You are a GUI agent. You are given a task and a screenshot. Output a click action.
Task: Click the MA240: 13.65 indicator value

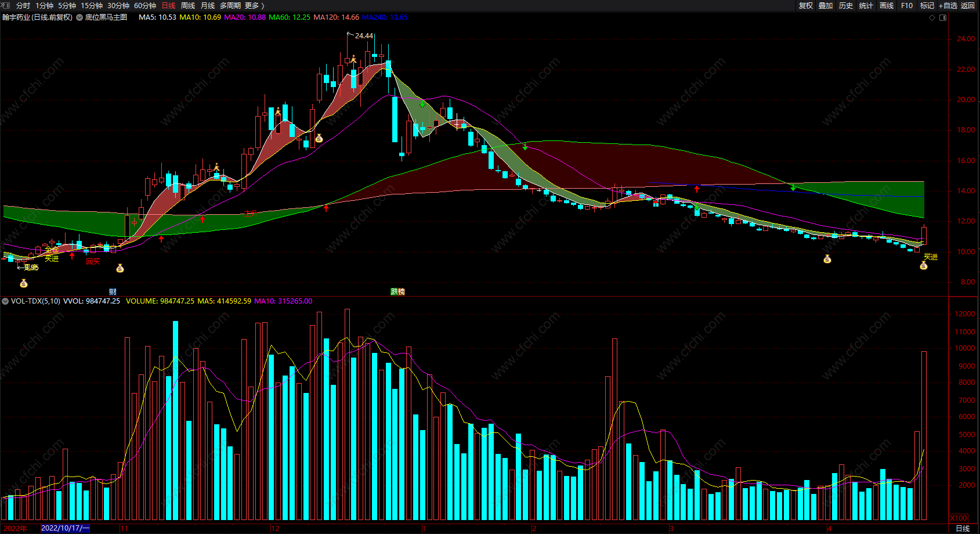pos(385,17)
